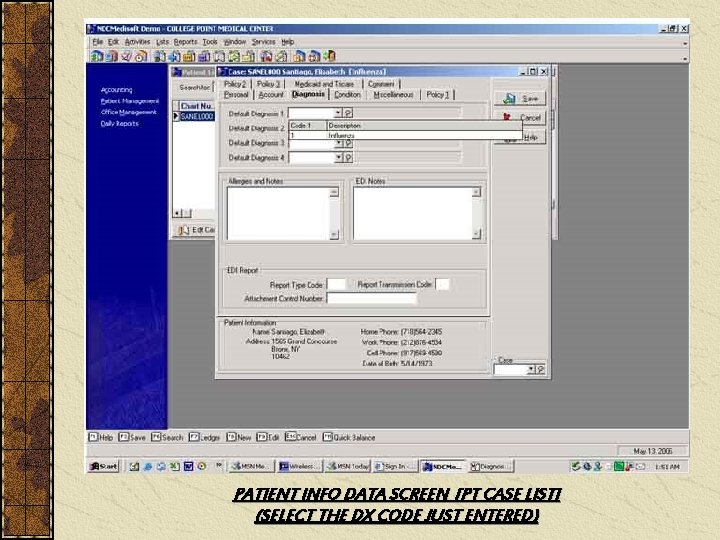
Task: Open Patient Management in the sidebar
Action: tap(129, 101)
